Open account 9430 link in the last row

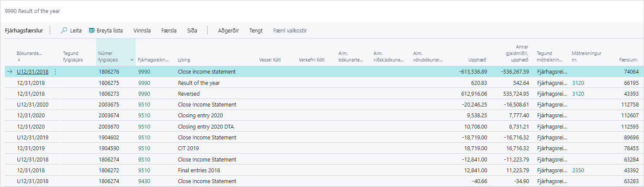144,181
